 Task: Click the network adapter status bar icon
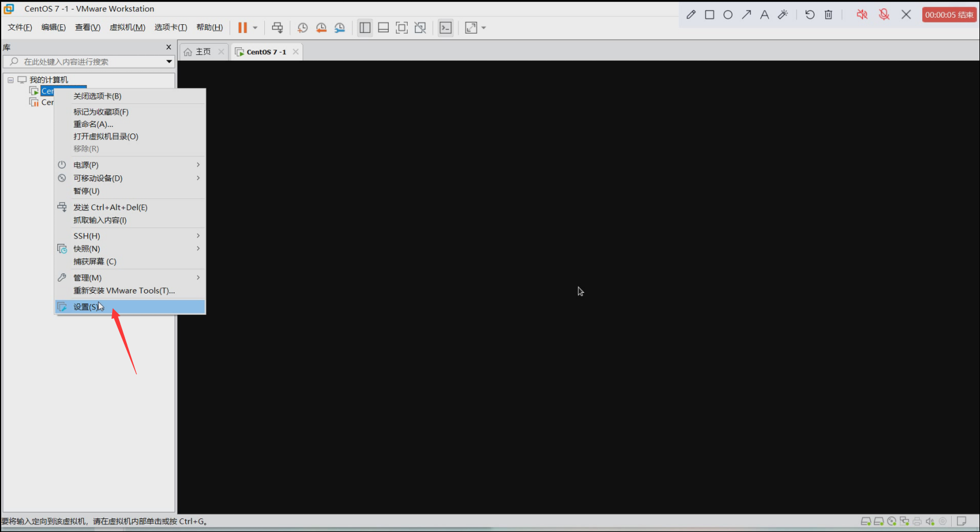[x=904, y=521]
